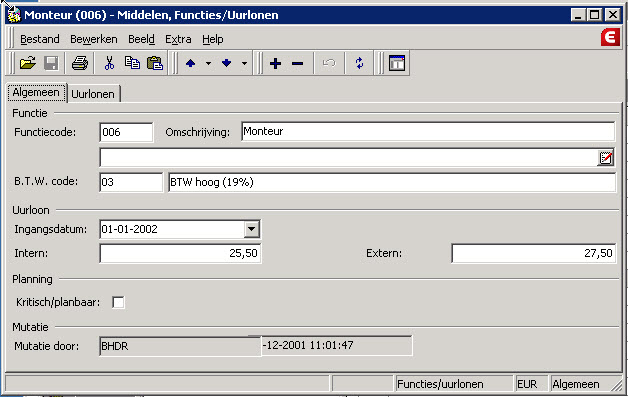Viewport: 628px width, 397px height.
Task: Click the refresh arrows toolbar icon
Action: coord(360,63)
